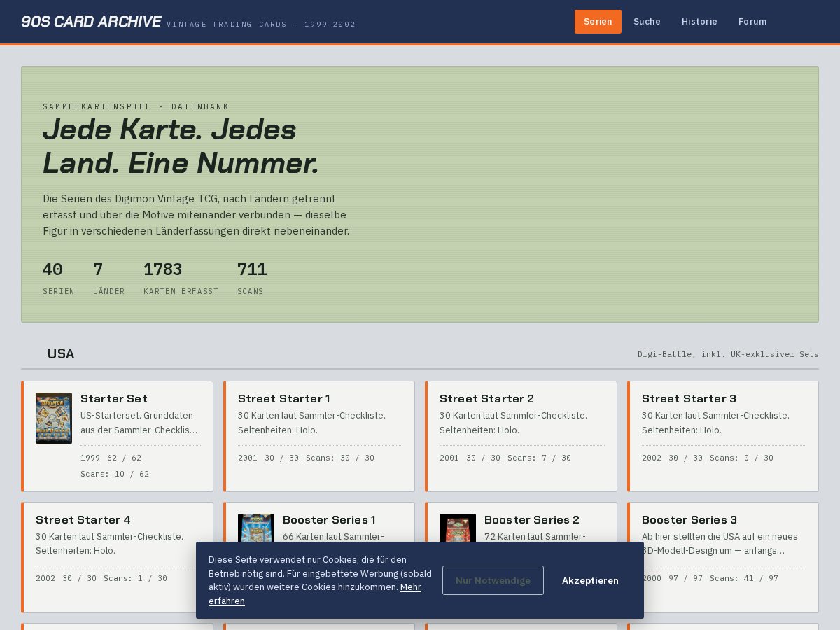The width and height of the screenshot is (840, 630).
Task: Click 'Scans: 41 / 97' on Booster Series 3
Action: click(x=744, y=578)
